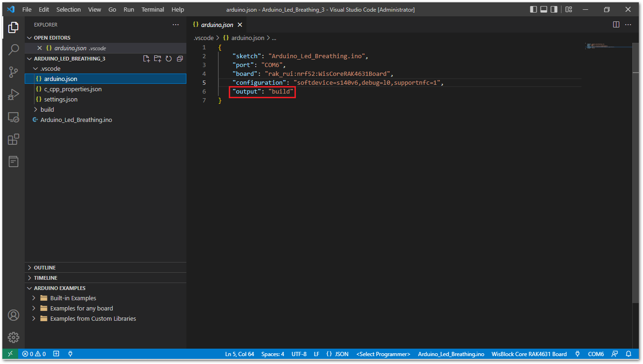Open the Explorer view in activity bar

click(14, 27)
